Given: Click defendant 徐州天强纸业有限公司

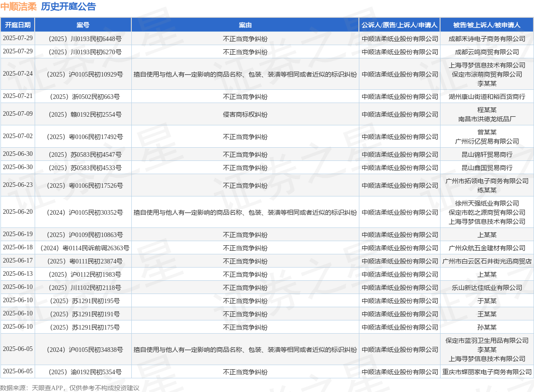Looking at the screenshot, I should coord(487,203).
